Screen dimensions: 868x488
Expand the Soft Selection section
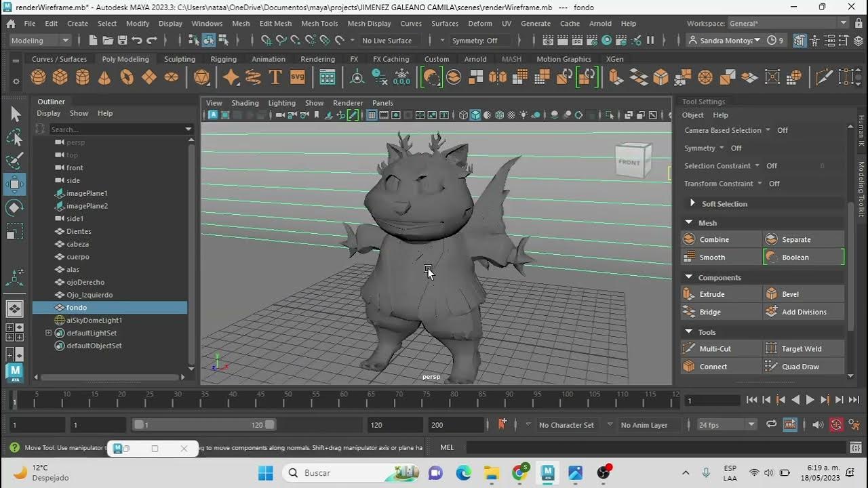692,203
